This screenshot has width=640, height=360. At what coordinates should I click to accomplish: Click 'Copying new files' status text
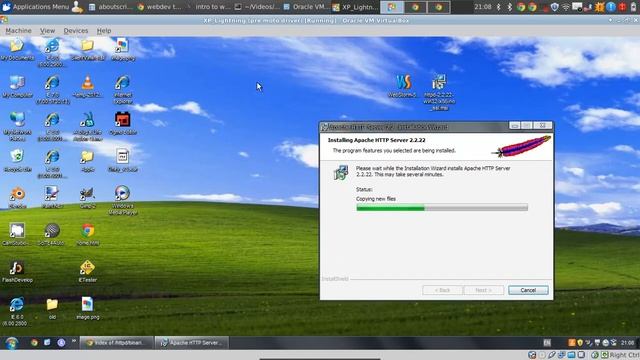click(x=376, y=199)
